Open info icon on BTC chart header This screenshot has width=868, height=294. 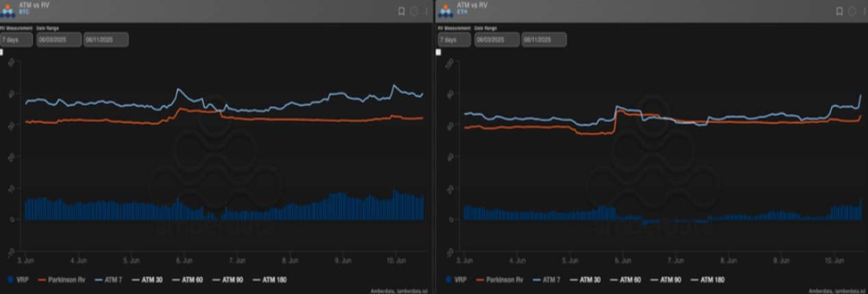click(414, 11)
